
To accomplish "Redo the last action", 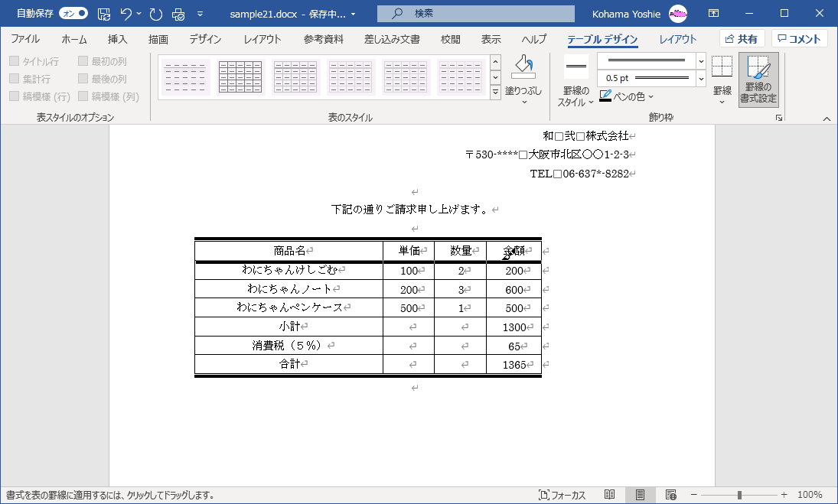I will pyautogui.click(x=156, y=14).
